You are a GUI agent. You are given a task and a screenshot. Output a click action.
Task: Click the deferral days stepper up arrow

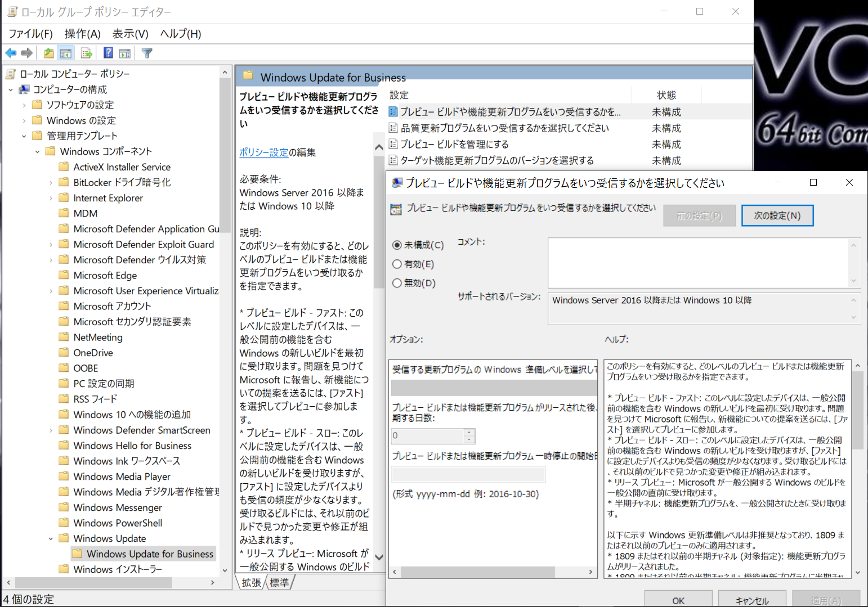coord(469,433)
